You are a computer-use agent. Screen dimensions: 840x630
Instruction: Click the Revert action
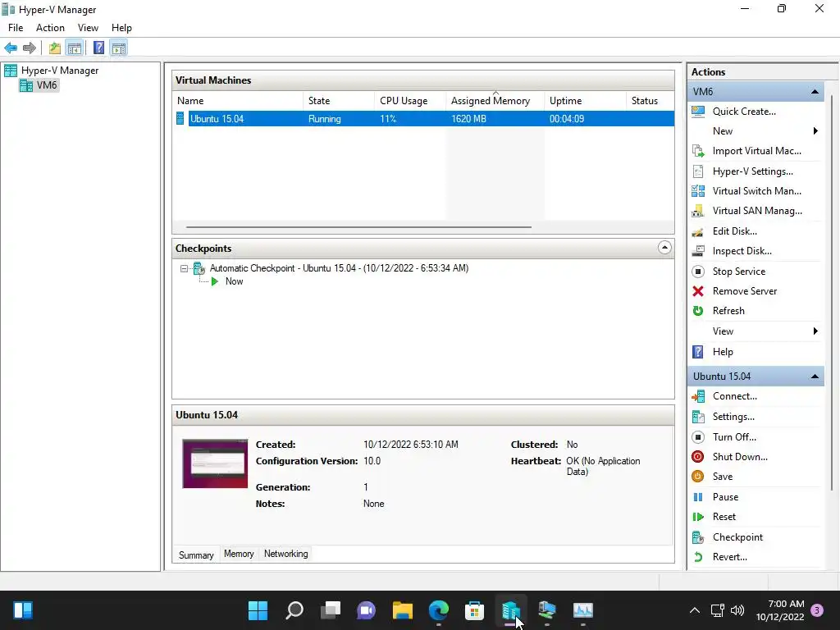click(729, 557)
